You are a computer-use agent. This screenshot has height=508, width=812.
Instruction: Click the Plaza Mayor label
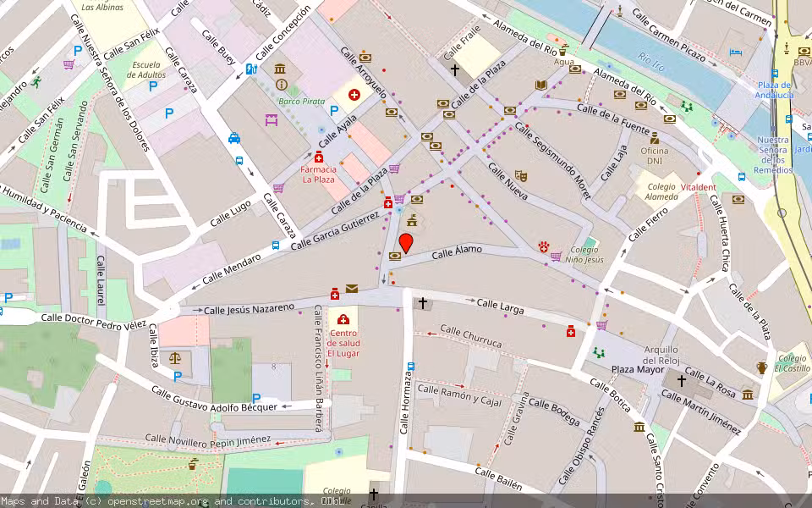tap(634, 370)
